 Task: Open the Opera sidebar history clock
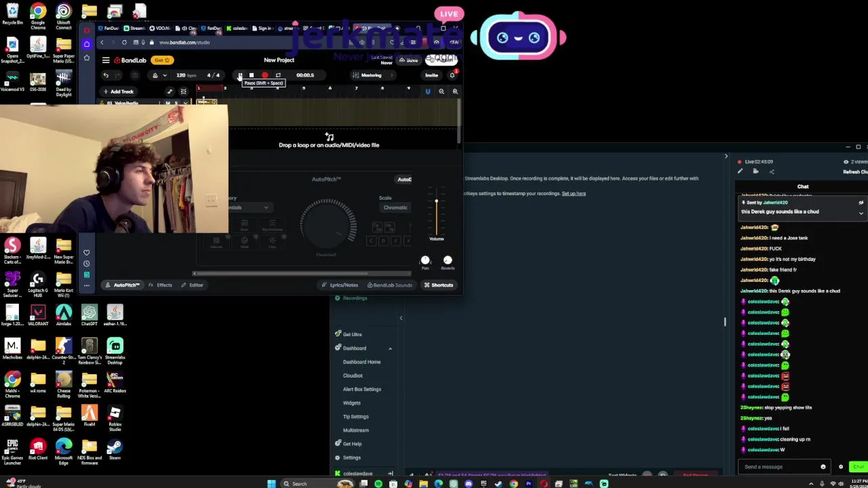tap(87, 264)
